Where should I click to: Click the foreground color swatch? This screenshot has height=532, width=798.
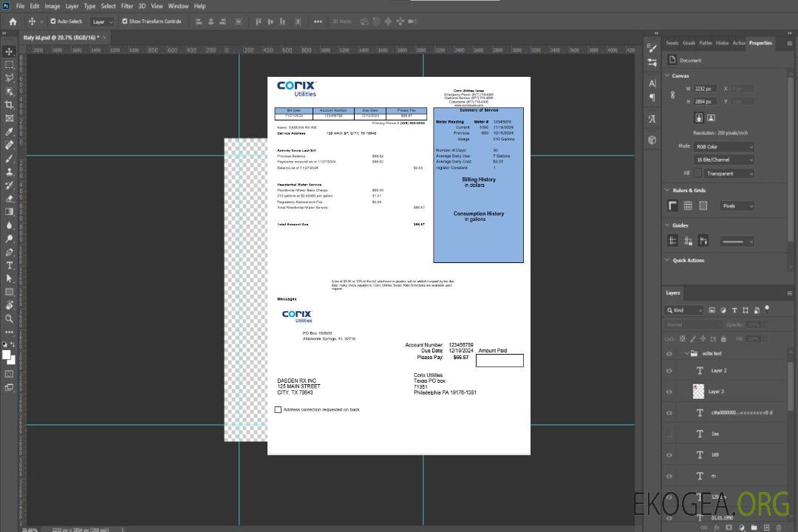click(x=6, y=355)
